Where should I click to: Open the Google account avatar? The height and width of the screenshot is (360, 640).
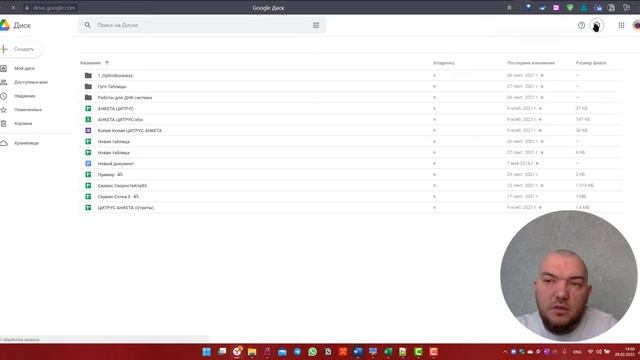point(636,25)
